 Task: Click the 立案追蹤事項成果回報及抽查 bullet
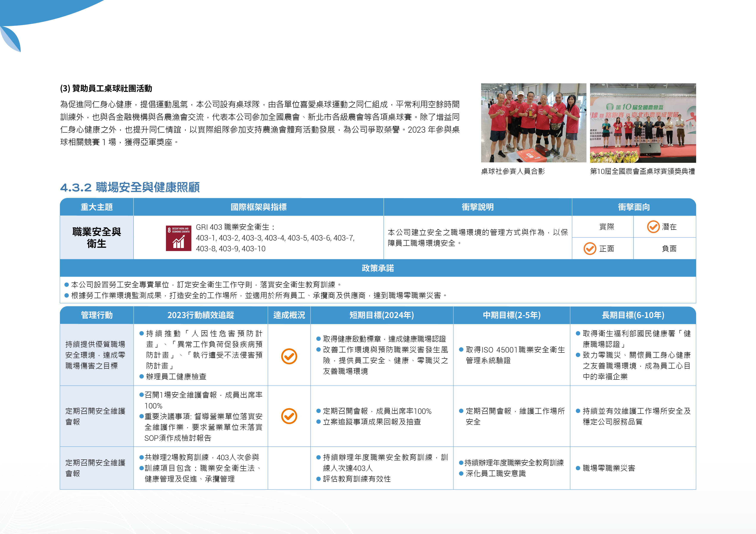pos(369,422)
